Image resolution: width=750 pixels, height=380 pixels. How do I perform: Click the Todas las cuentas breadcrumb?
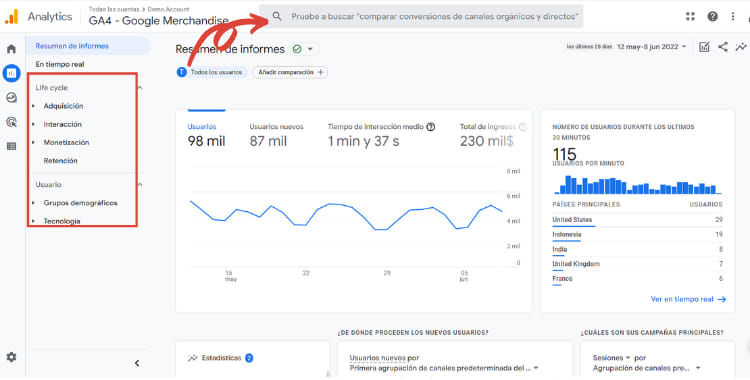[x=113, y=9]
